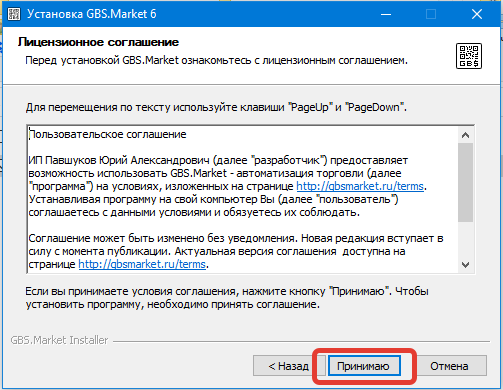Close the GBS.Market installer window
503x390 pixels.
click(x=477, y=14)
